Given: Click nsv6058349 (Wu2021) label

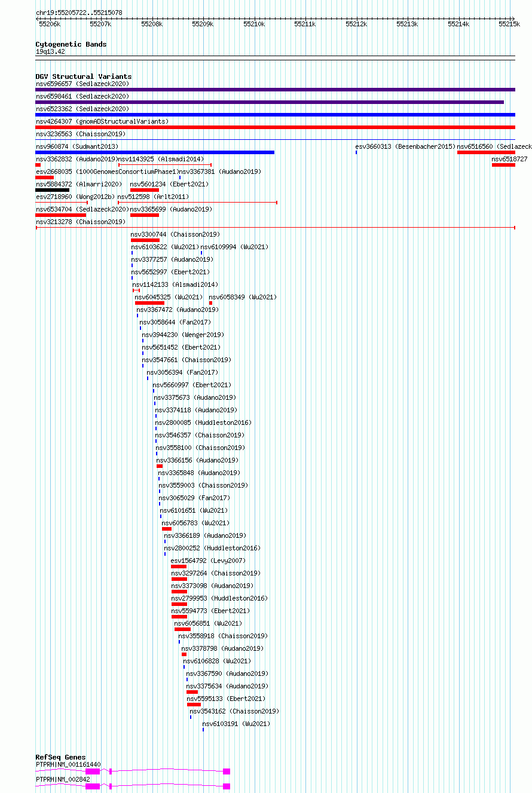Looking at the screenshot, I should [x=243, y=297].
